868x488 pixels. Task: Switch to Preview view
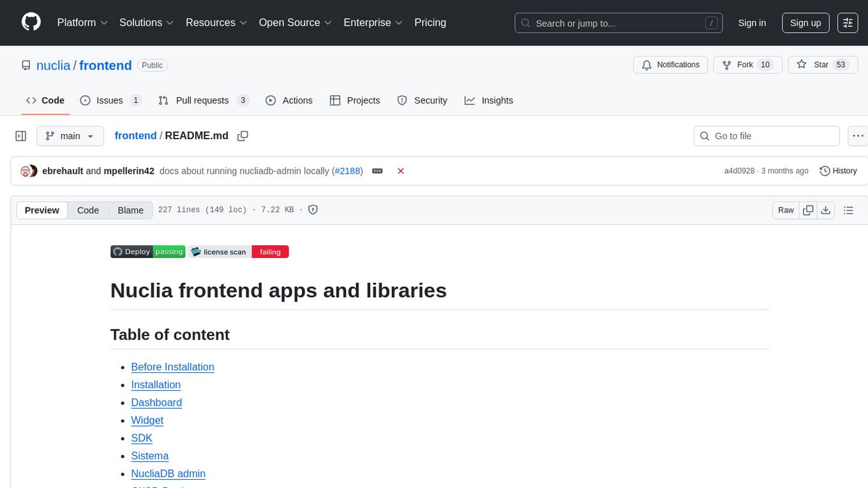(42, 210)
